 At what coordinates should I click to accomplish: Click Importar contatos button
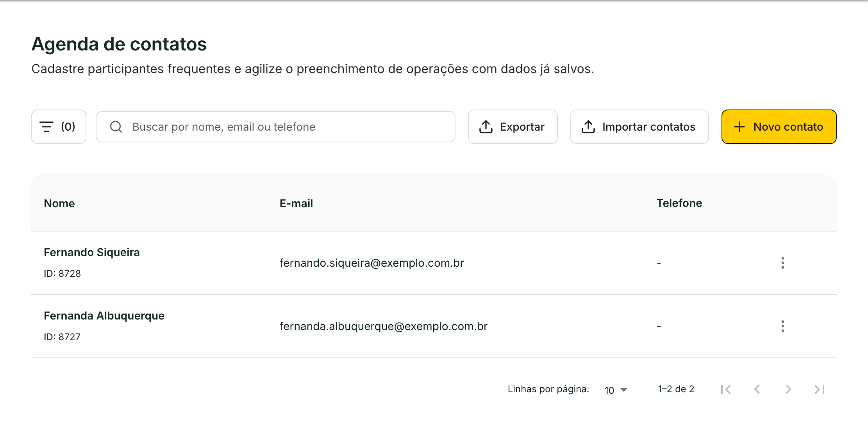tap(639, 127)
